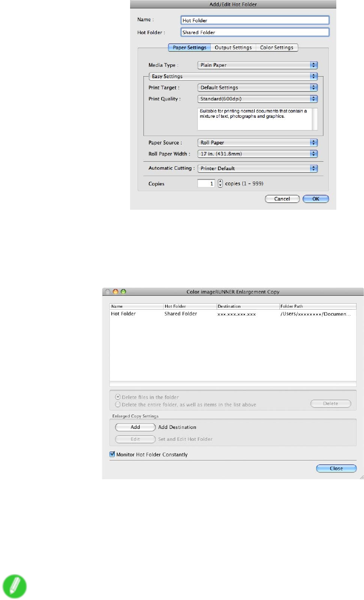The image size is (364, 600).
Task: Toggle Monitor Hot Folder Constantly checkbox
Action: tap(112, 454)
